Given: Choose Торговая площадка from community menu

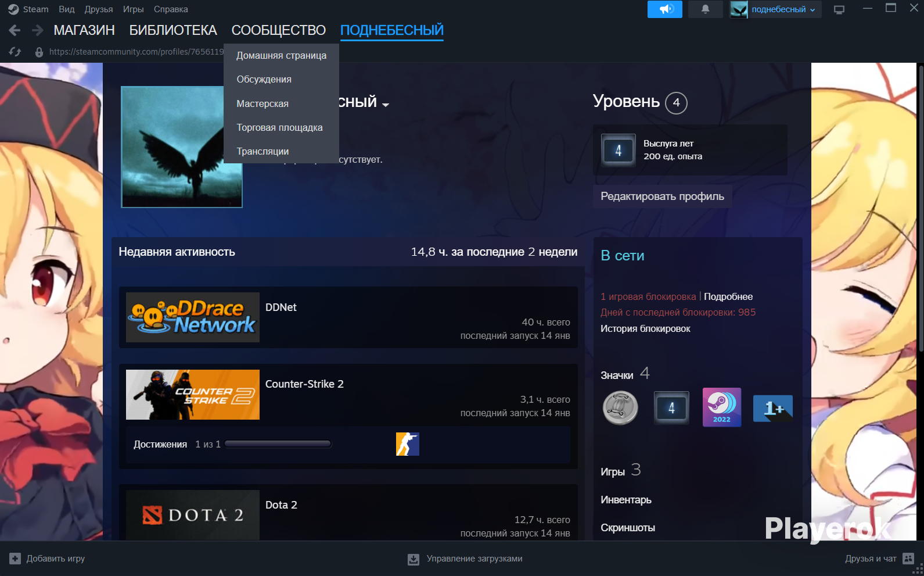Looking at the screenshot, I should pos(281,128).
